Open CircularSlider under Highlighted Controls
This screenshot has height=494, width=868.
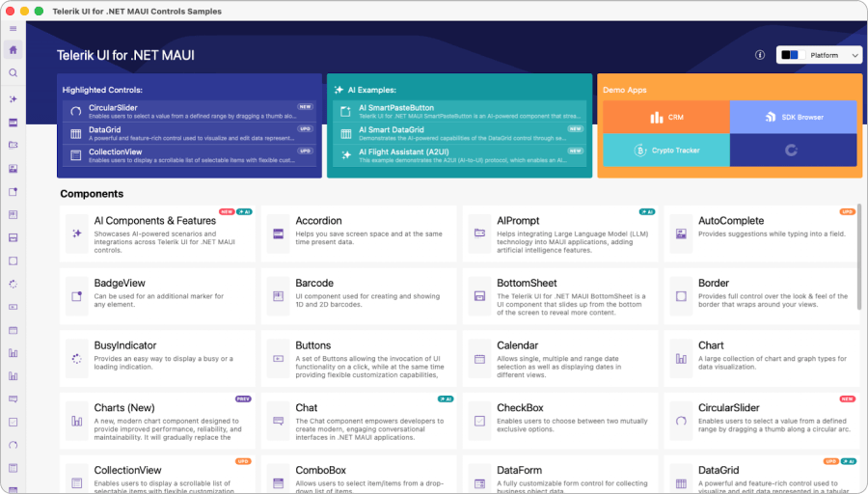[x=189, y=111]
